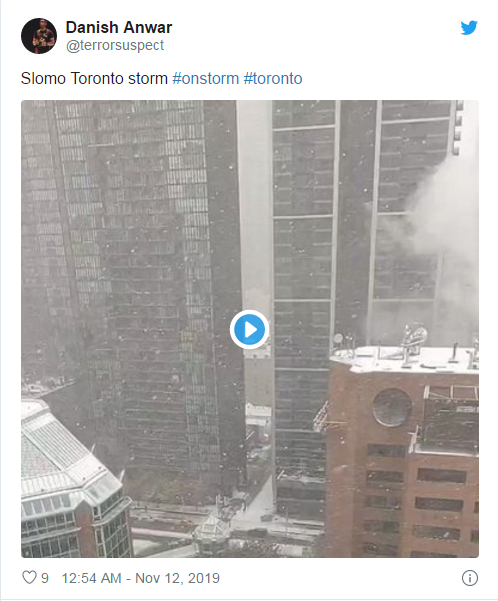Screen dimensions: 498x601
Task: Open Danish Anwar's profile avatar
Action: [39, 36]
